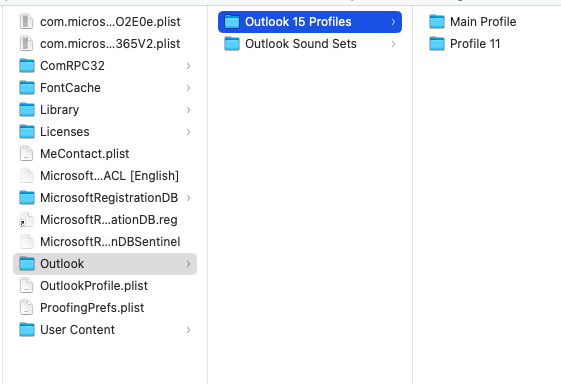Click the Outlook Sound Sets folder icon

pyautogui.click(x=232, y=44)
